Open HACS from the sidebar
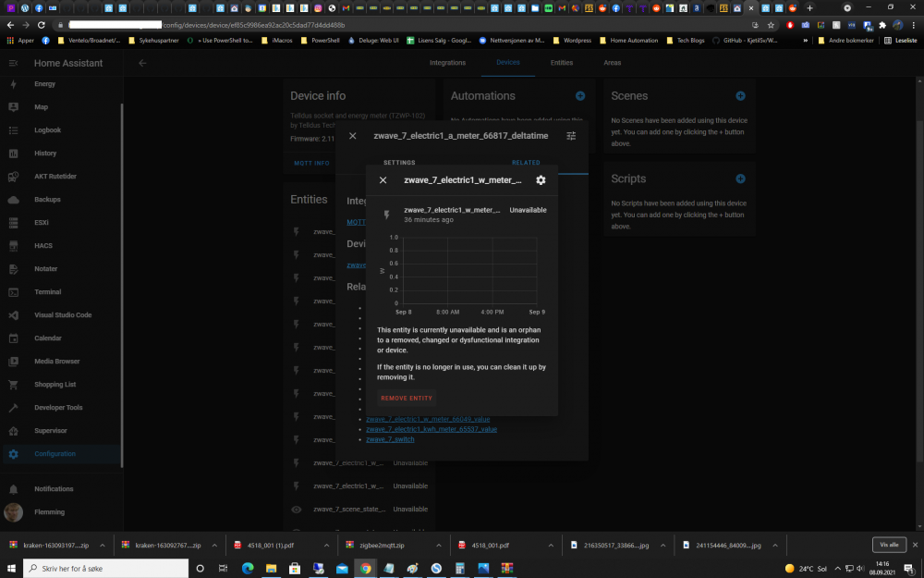This screenshot has height=578, width=924. [x=45, y=246]
